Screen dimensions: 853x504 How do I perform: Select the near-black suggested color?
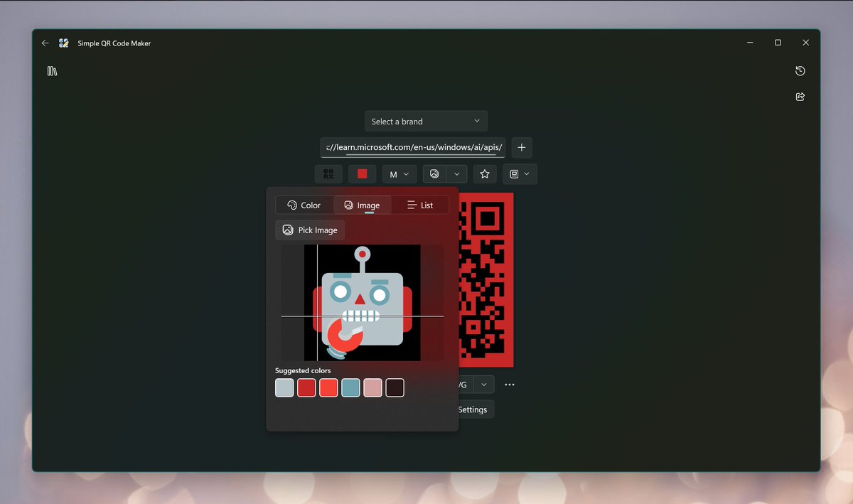click(x=395, y=387)
